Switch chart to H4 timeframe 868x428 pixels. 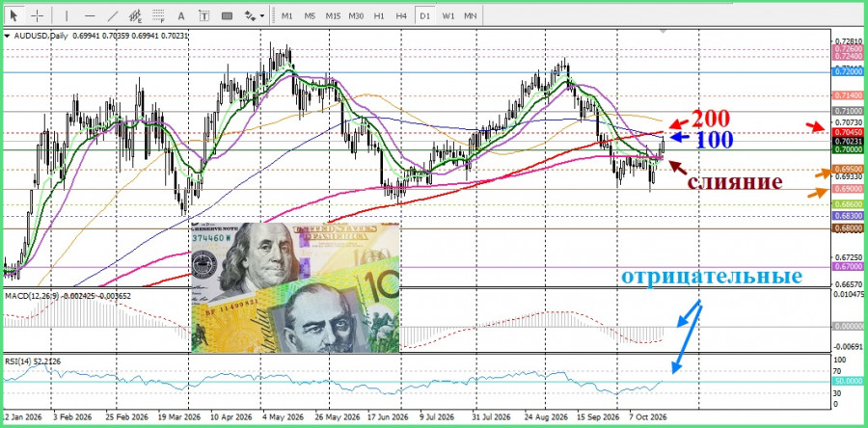click(x=401, y=16)
